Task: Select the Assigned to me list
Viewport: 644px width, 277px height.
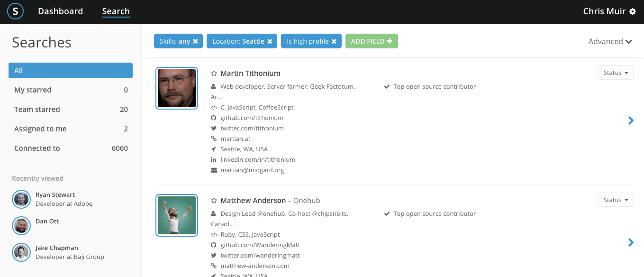Action: click(71, 129)
